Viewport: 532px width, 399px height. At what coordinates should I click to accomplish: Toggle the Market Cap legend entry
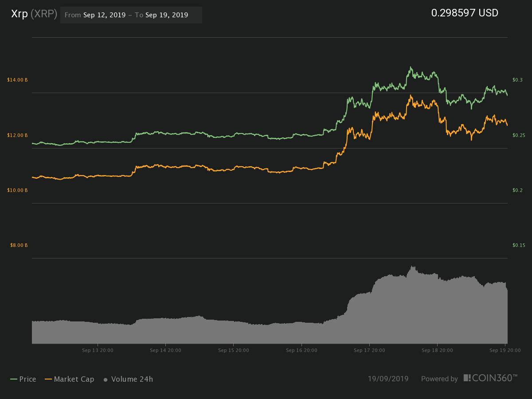(69, 379)
